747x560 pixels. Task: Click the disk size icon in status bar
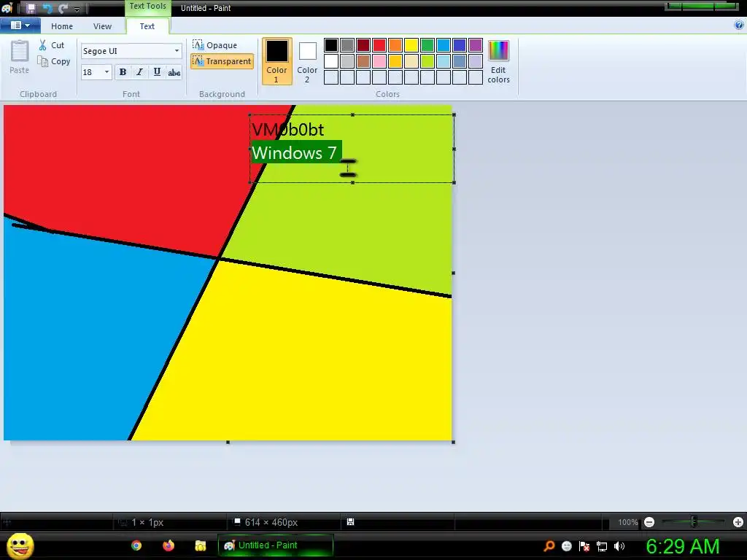pyautogui.click(x=350, y=522)
